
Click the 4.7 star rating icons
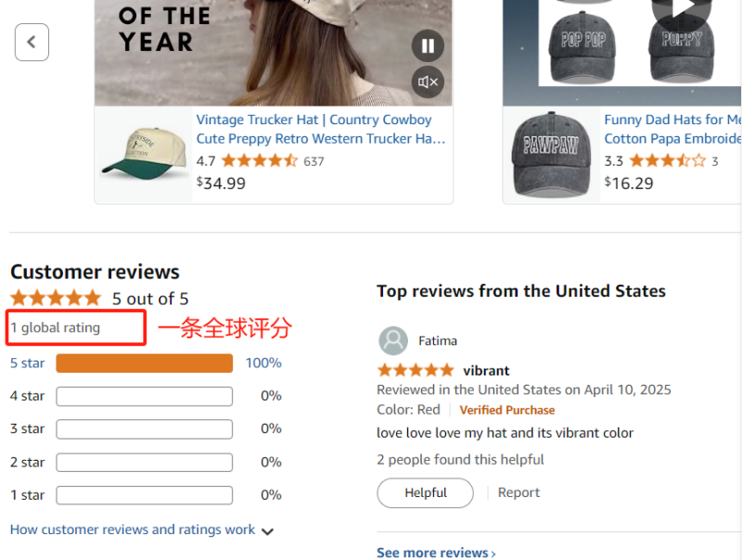click(x=259, y=161)
